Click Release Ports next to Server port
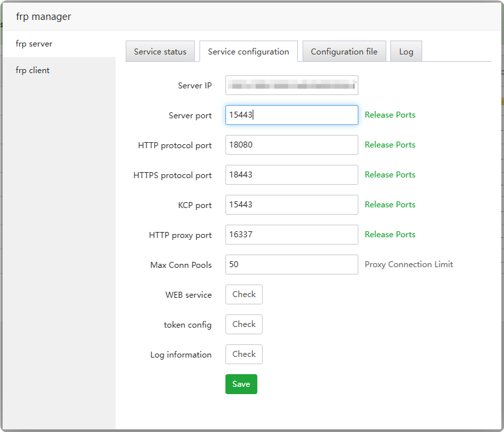Image resolution: width=504 pixels, height=432 pixels. [390, 115]
